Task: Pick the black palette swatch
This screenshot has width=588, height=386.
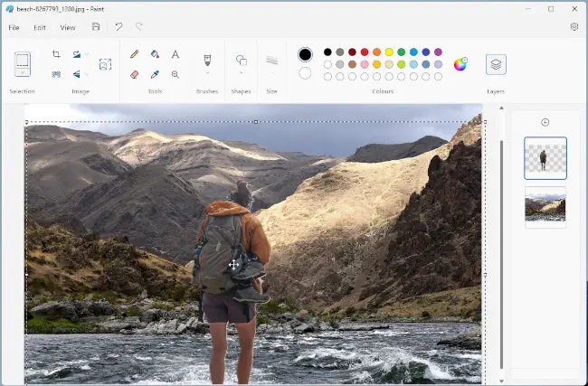Action: (327, 52)
